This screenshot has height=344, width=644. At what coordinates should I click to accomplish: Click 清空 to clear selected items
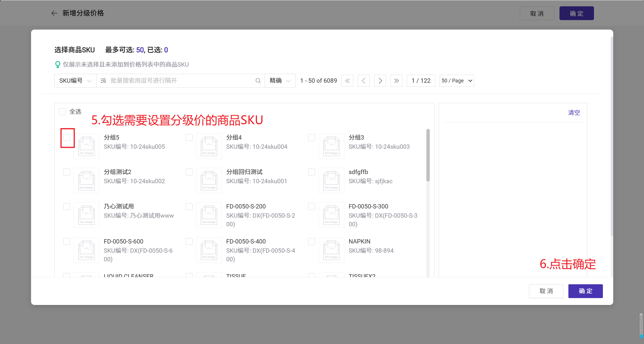point(574,113)
